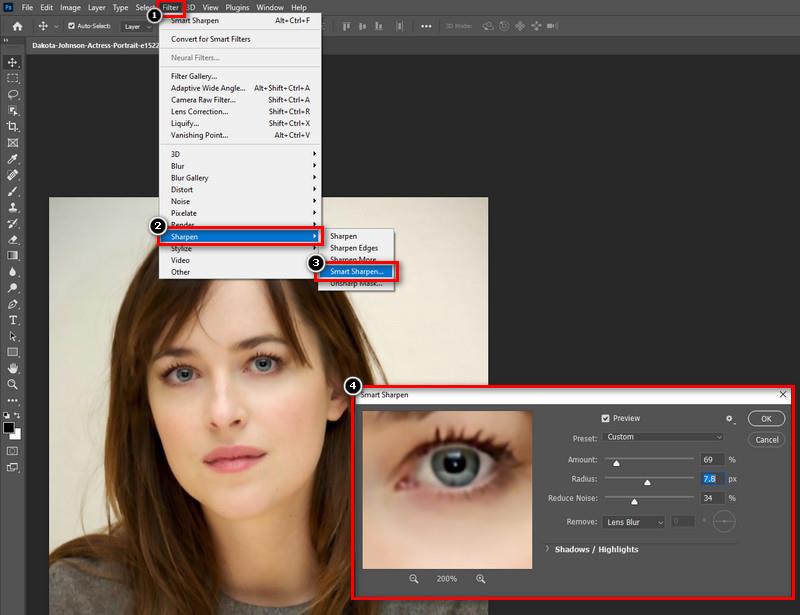This screenshot has width=800, height=615.
Task: Select the Pen tool
Action: pyautogui.click(x=13, y=304)
